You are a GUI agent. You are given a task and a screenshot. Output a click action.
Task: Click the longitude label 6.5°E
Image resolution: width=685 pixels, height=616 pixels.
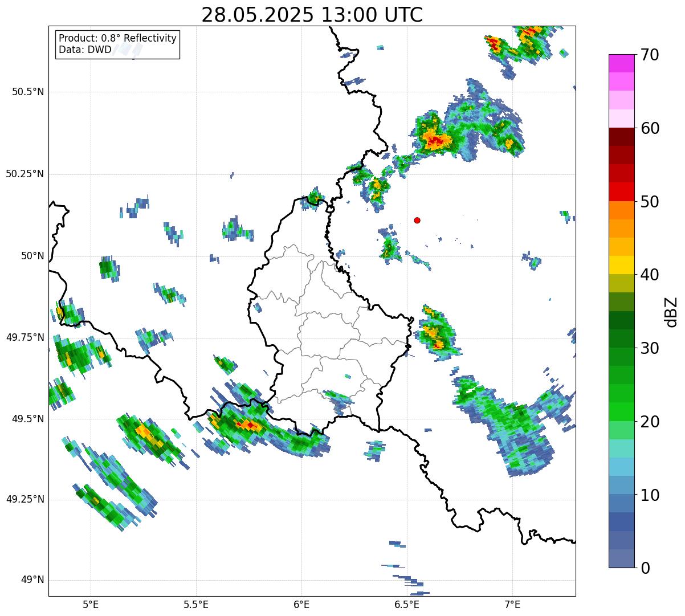[x=407, y=604]
